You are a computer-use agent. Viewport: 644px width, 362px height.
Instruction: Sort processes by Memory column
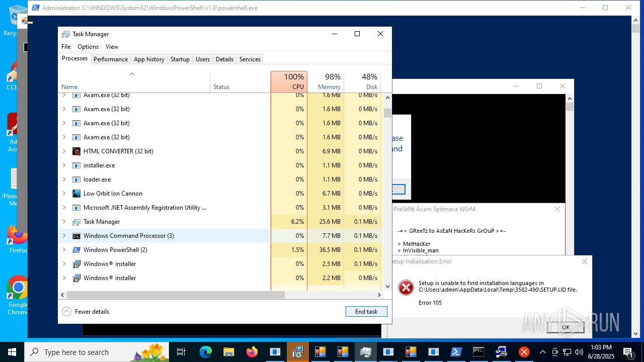point(326,81)
